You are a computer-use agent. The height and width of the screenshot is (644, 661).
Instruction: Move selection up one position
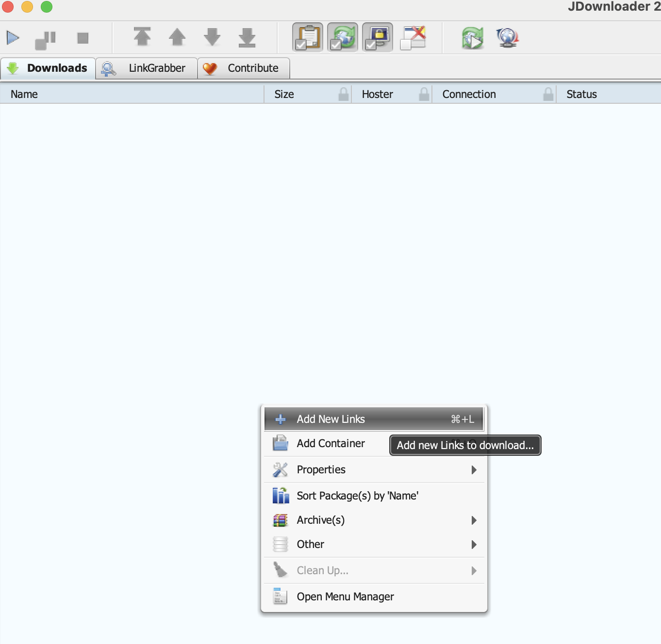177,37
